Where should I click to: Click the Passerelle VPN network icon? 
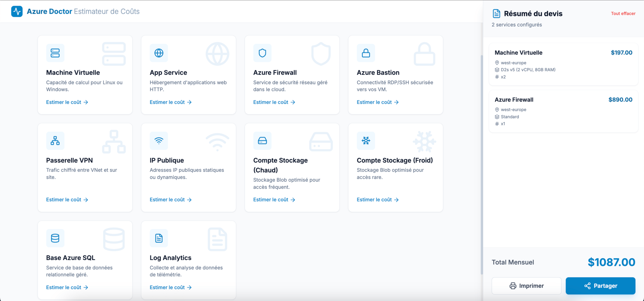tap(55, 141)
